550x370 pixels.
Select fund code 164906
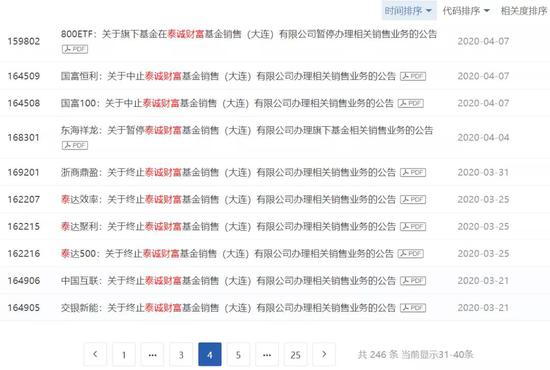[24, 281]
